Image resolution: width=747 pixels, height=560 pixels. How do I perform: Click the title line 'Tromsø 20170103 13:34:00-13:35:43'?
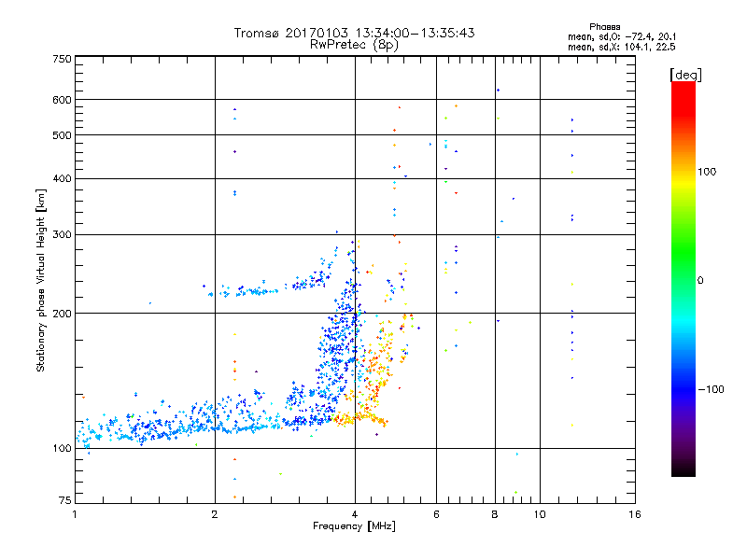pos(354,33)
